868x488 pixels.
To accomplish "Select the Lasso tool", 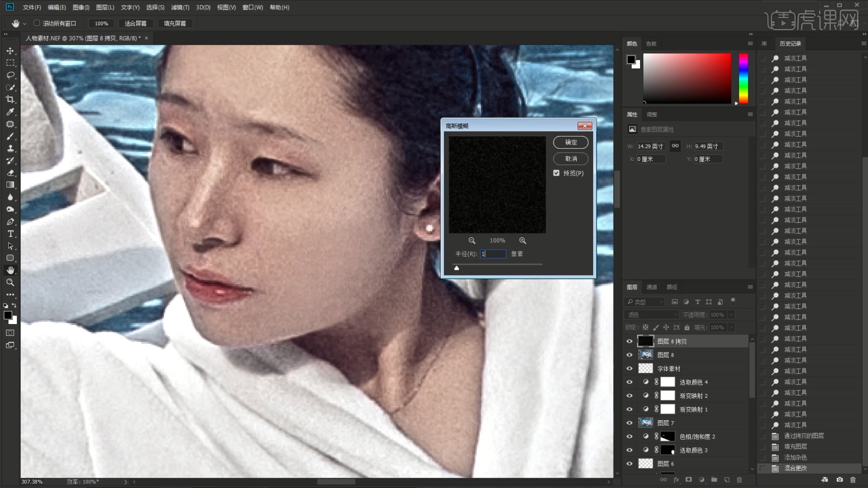I will [x=10, y=75].
